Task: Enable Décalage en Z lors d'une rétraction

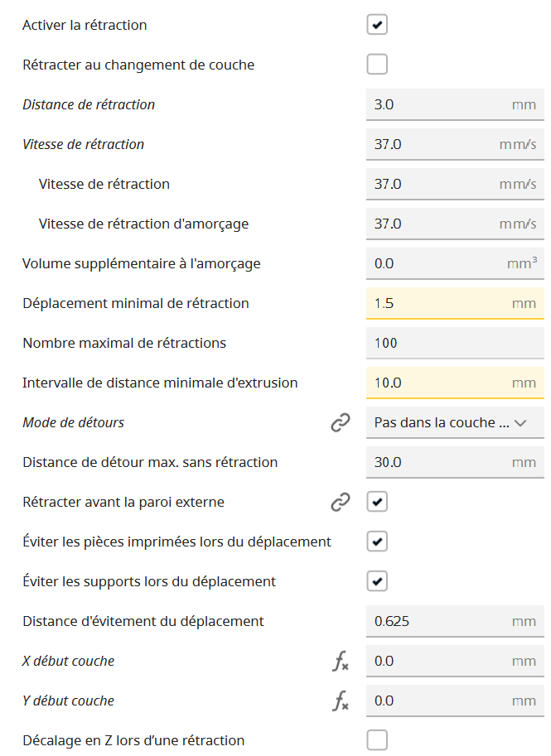Action: 377,740
